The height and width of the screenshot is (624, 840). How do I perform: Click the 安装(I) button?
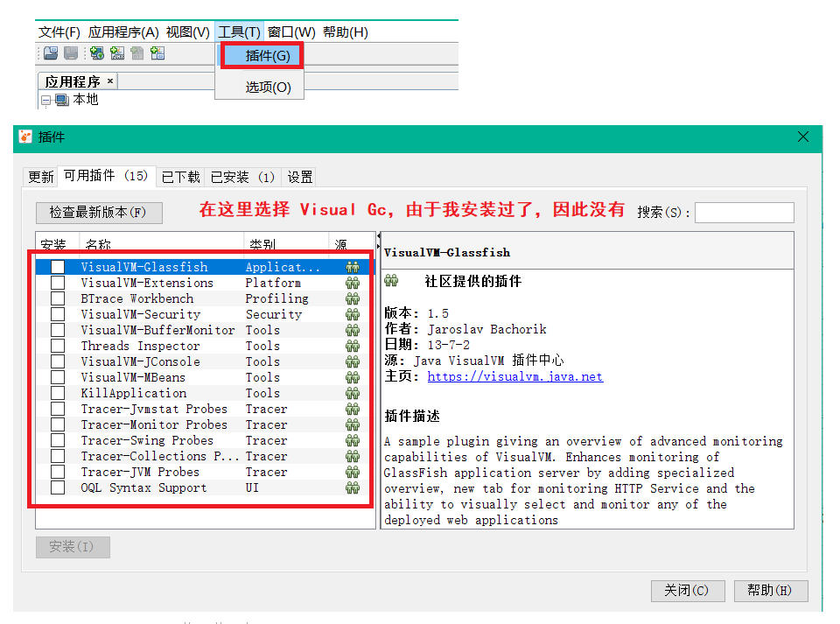coord(73,547)
